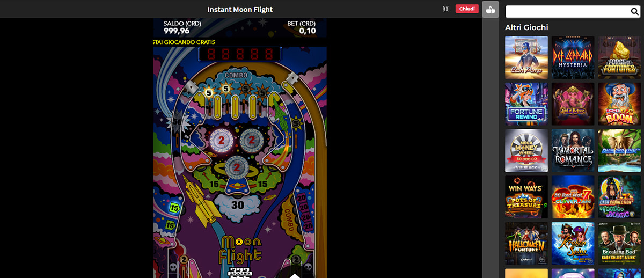Toggle the cherries games panel icon
The height and width of the screenshot is (278, 644).
tap(491, 9)
